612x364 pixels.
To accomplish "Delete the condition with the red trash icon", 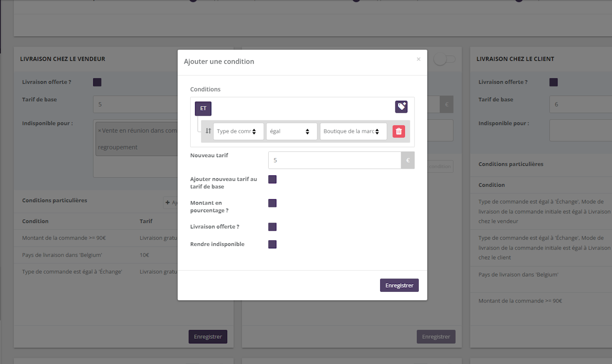I will point(399,131).
